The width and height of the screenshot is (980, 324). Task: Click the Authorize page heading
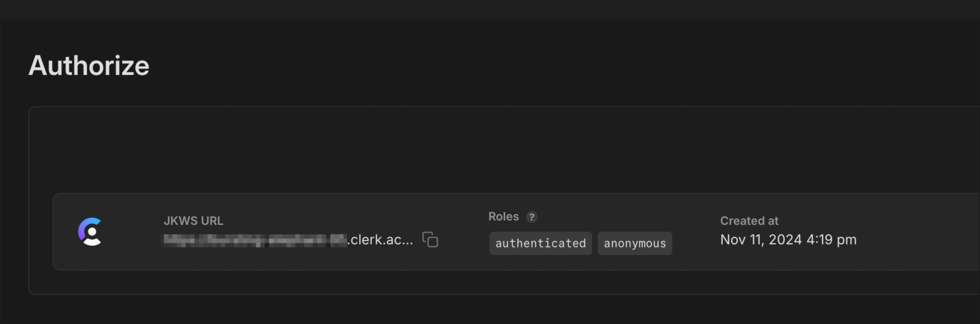[x=89, y=65]
